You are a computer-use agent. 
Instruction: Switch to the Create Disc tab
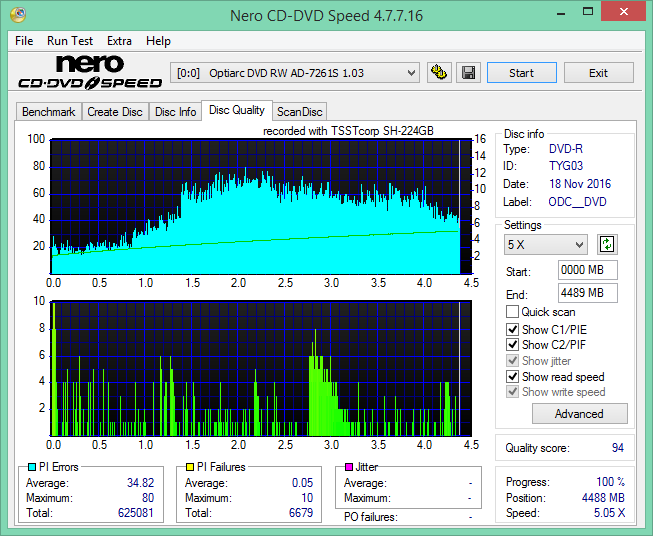115,112
